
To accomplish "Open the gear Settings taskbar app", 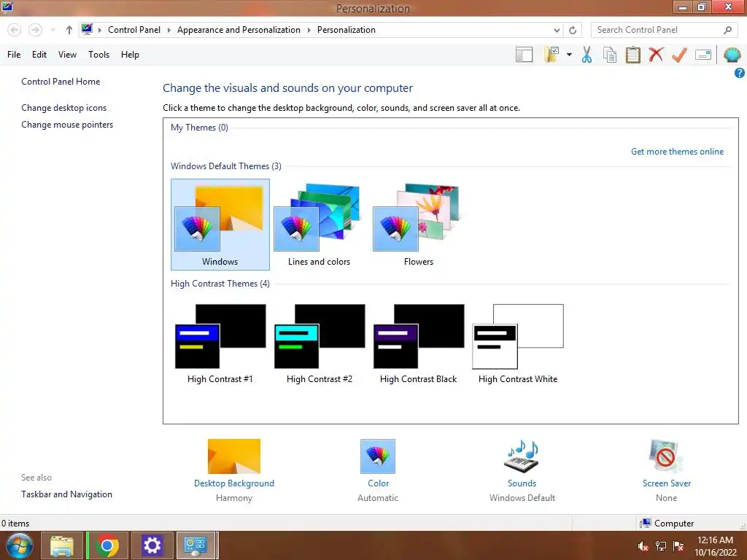I will coord(152,545).
